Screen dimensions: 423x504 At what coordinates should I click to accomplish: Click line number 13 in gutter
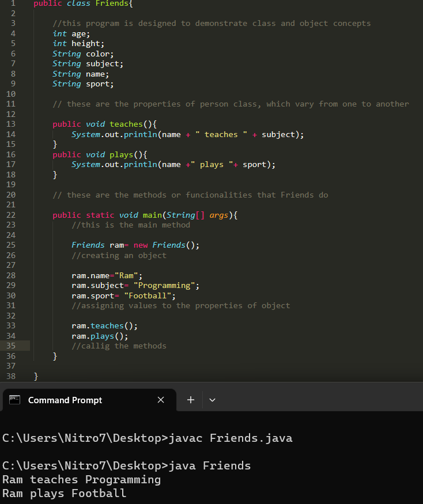click(11, 124)
